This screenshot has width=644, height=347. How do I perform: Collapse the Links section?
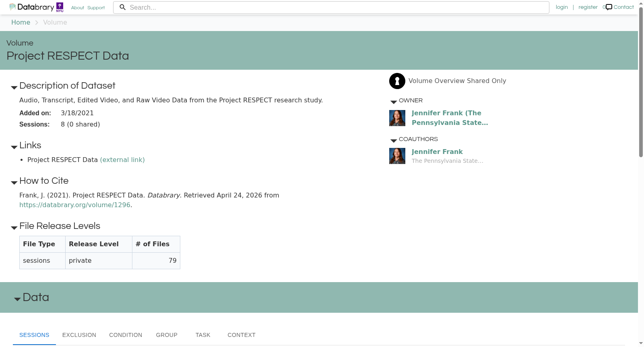pos(14,147)
